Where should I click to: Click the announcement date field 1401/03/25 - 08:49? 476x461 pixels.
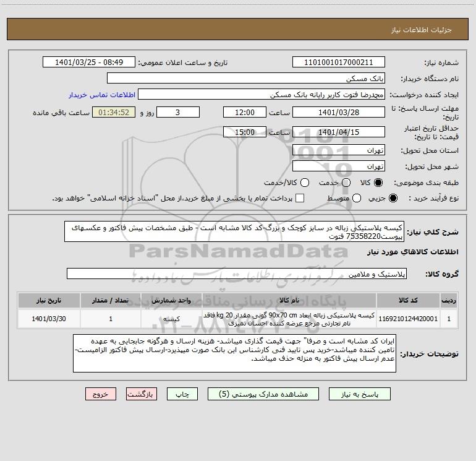click(89, 62)
